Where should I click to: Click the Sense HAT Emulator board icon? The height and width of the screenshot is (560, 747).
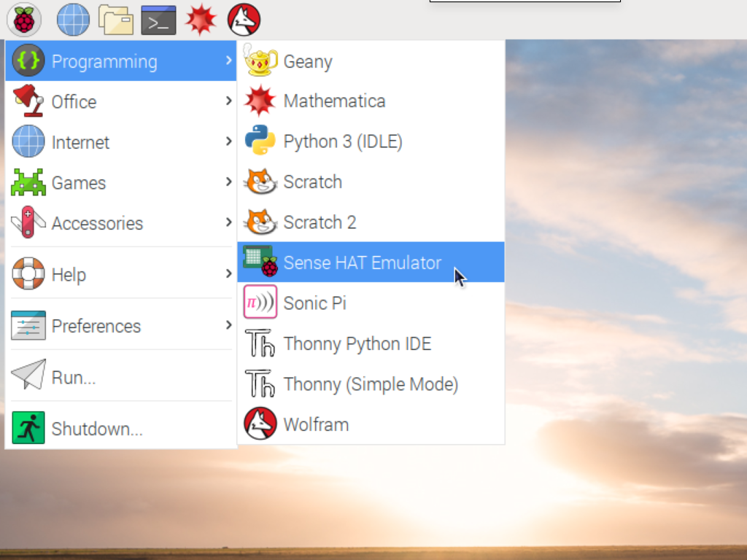coord(260,261)
